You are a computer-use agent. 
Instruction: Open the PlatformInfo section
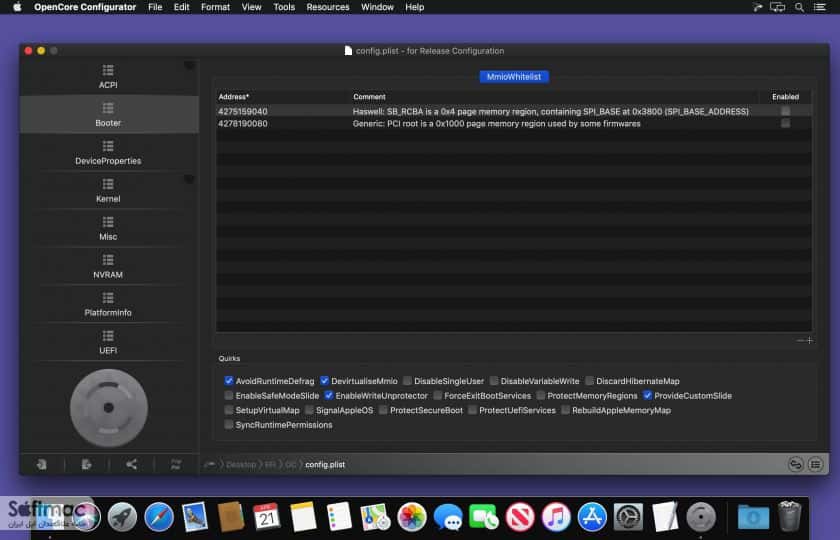[108, 305]
